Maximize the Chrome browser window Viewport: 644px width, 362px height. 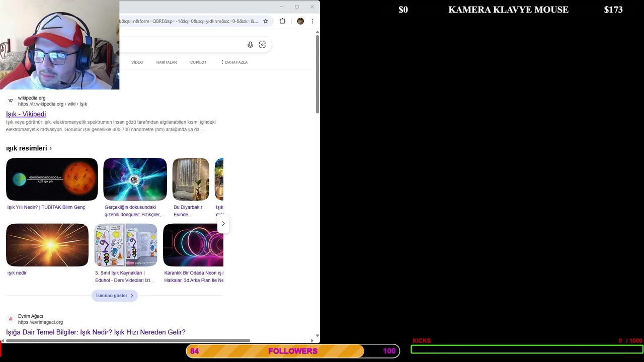pyautogui.click(x=297, y=7)
